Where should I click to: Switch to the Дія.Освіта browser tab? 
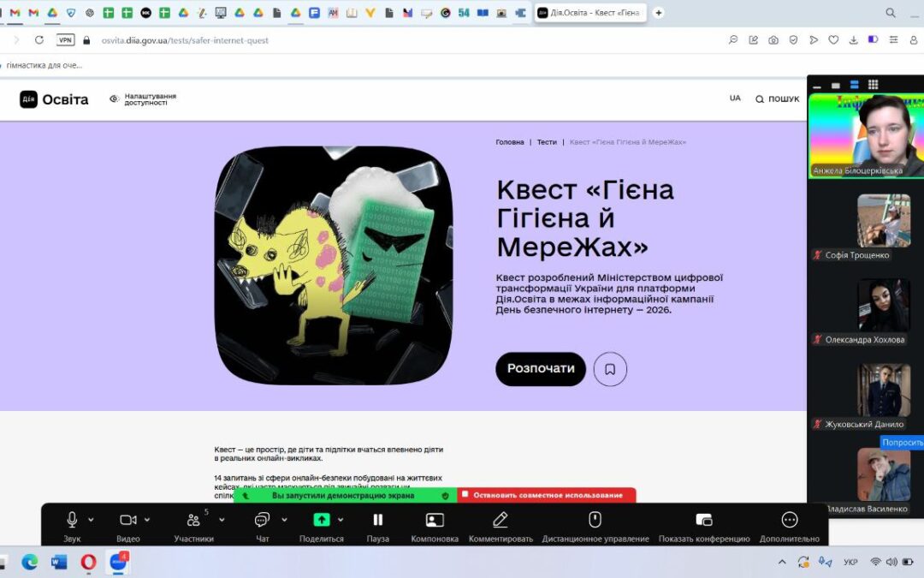point(590,13)
